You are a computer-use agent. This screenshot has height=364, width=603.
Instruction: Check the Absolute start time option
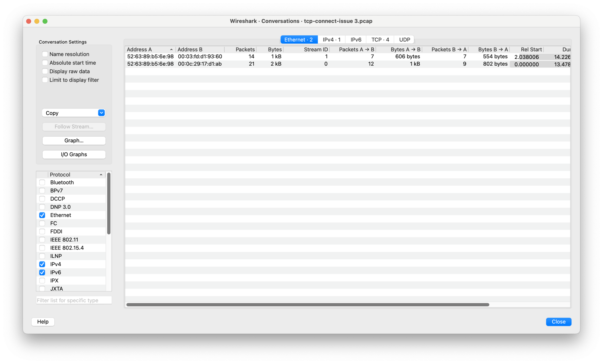(x=45, y=63)
